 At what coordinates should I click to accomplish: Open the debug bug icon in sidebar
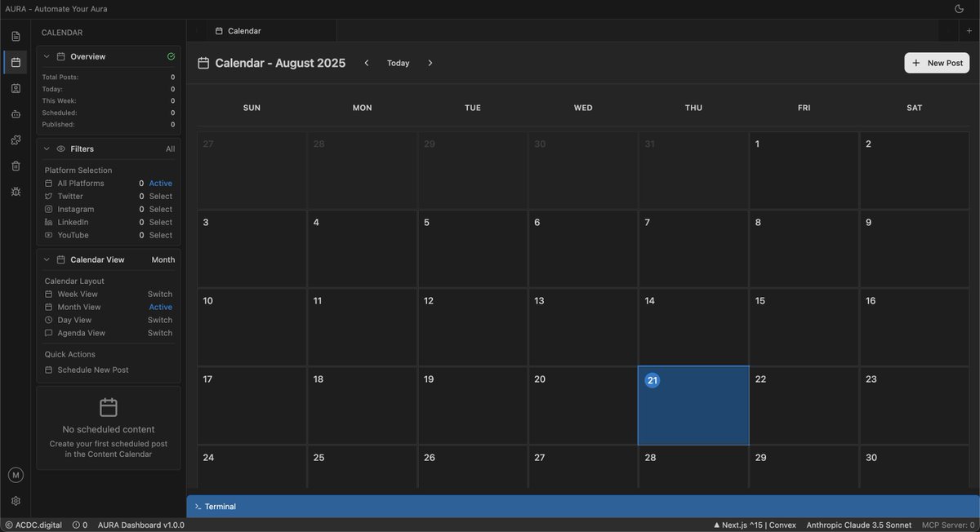point(16,192)
